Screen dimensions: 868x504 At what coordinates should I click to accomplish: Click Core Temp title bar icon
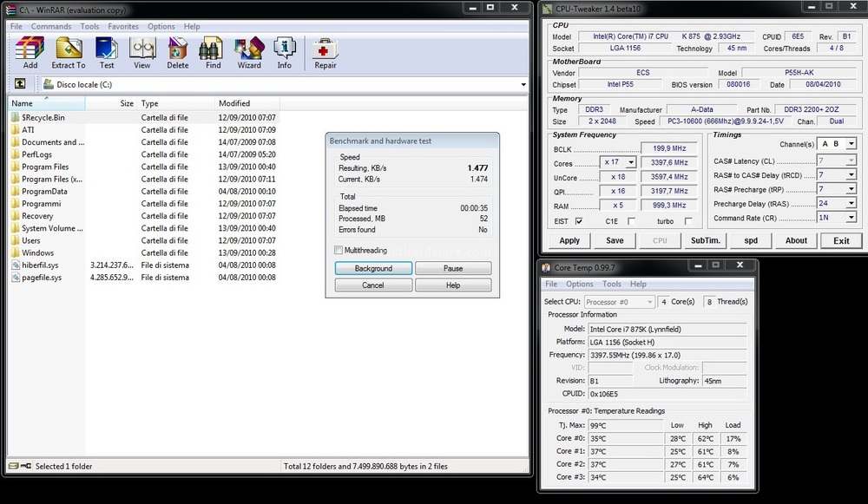pos(546,268)
